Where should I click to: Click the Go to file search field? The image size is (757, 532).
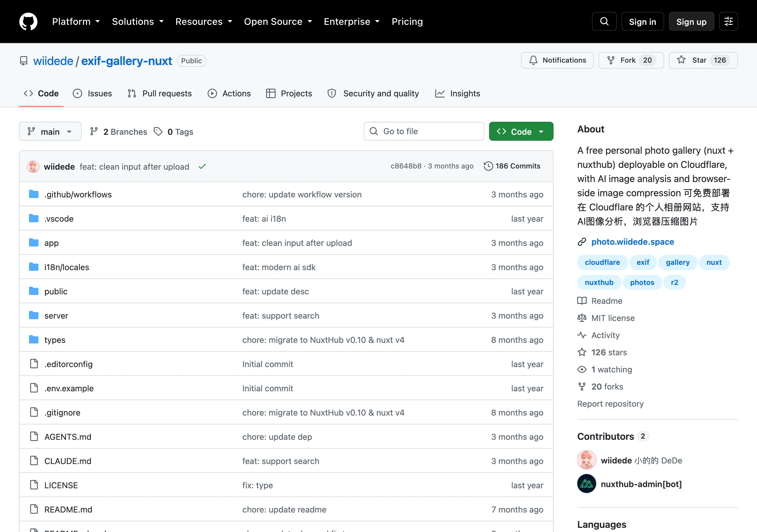click(x=424, y=132)
